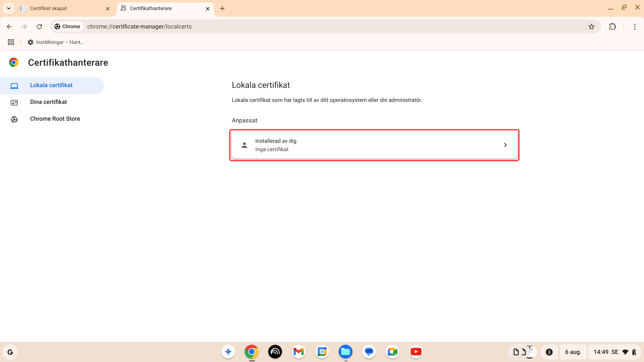This screenshot has width=644, height=362.
Task: Click the address bar URL field
Action: [302, 26]
